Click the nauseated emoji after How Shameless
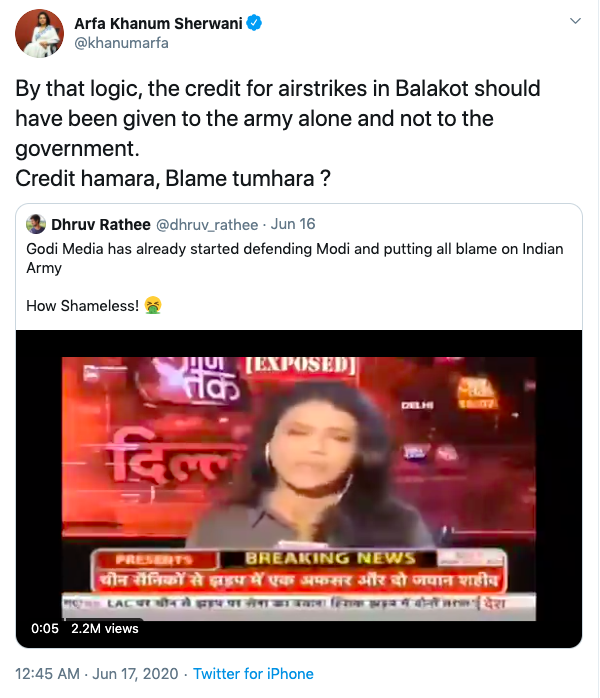 pos(153,305)
